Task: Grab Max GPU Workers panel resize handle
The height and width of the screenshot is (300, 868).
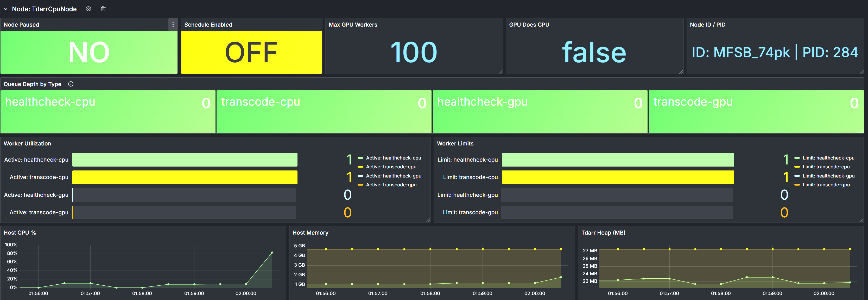Action: pos(501,72)
